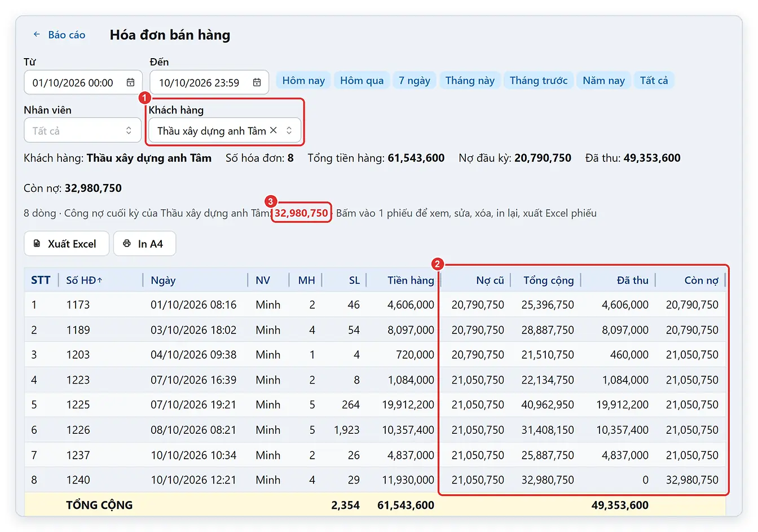Viewport: 758px width, 532px height.
Task: Open invoice number 1240
Action: [78, 480]
